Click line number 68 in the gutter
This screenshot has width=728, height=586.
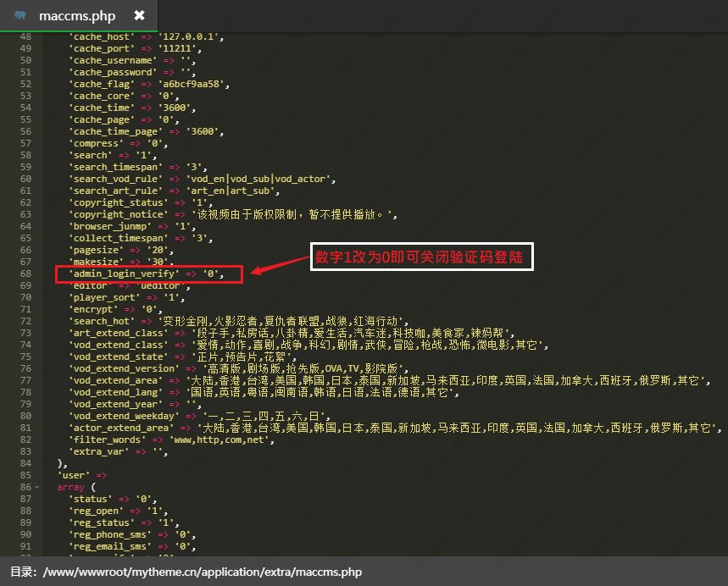pyautogui.click(x=25, y=274)
